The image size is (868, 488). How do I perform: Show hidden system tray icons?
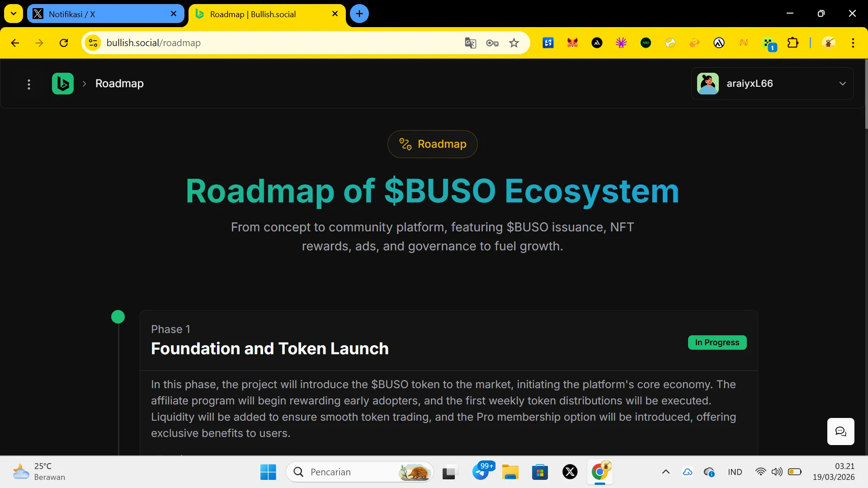click(x=665, y=472)
